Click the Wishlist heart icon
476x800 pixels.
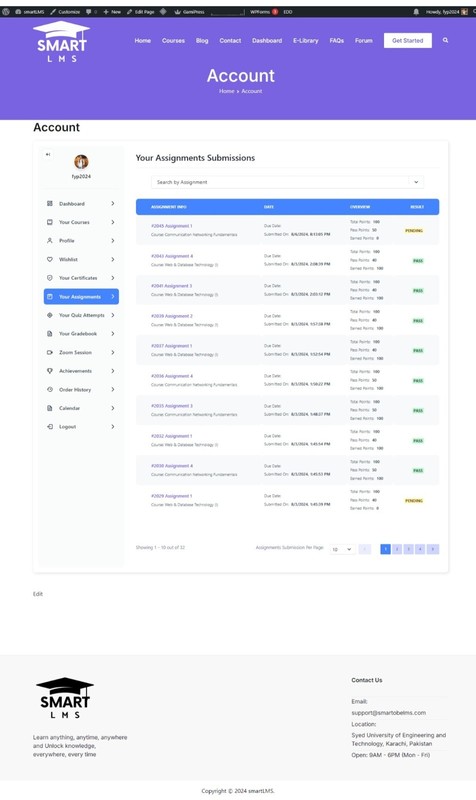[49, 259]
